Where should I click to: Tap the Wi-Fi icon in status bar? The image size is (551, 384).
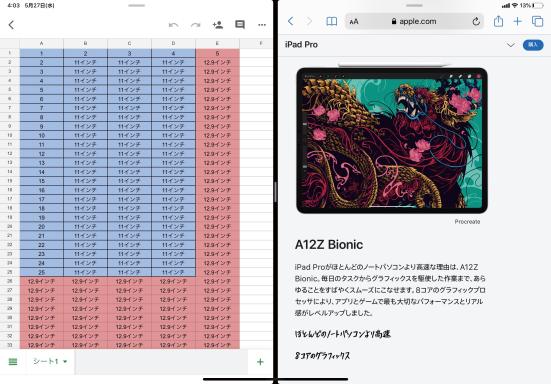(515, 6)
